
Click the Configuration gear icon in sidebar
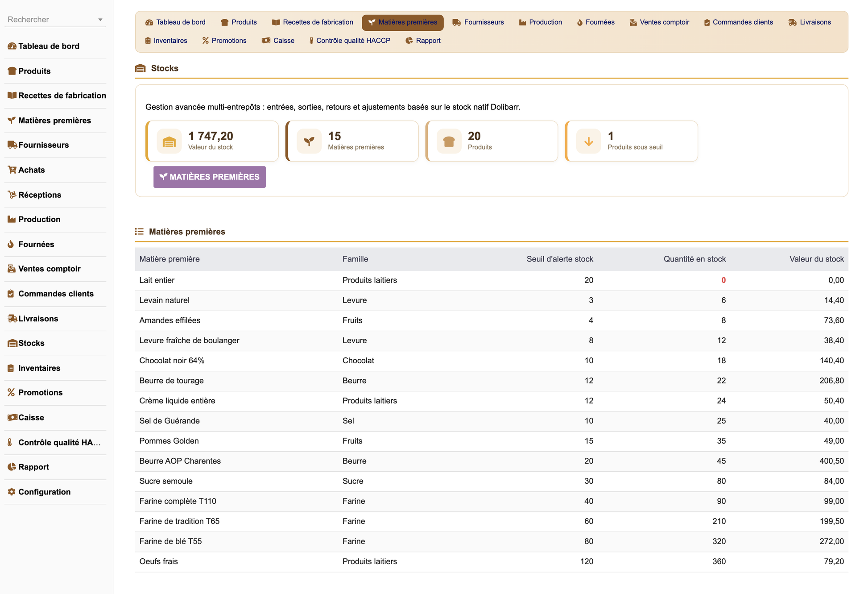point(12,492)
